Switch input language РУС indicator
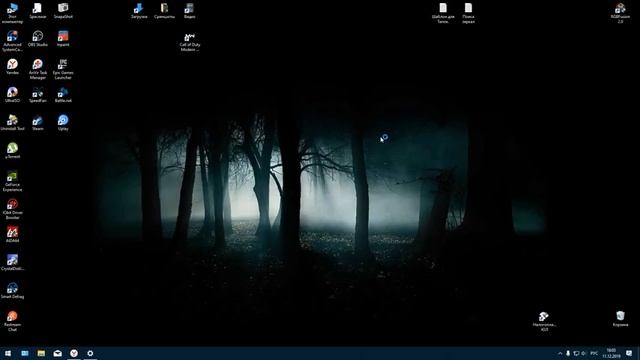 pos(594,353)
